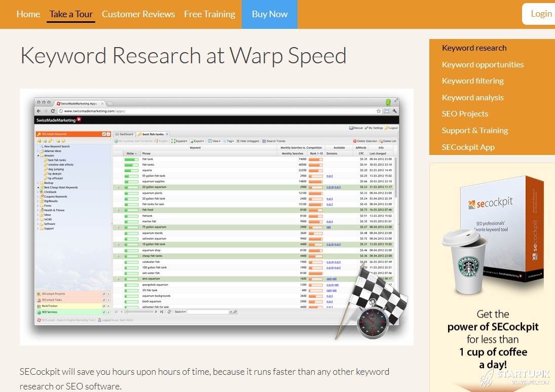This screenshot has height=392, width=555.
Task: Open the Keyword filtering sidebar link
Action: [x=472, y=81]
